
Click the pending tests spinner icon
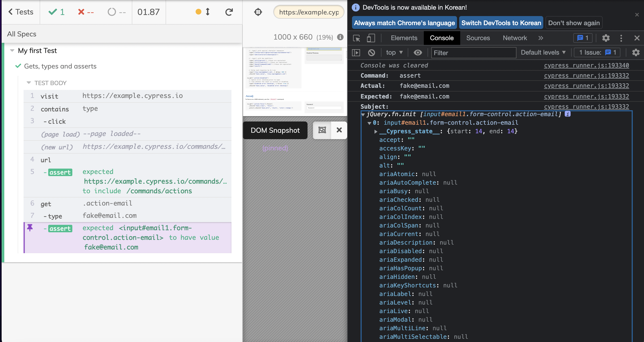pyautogui.click(x=112, y=12)
